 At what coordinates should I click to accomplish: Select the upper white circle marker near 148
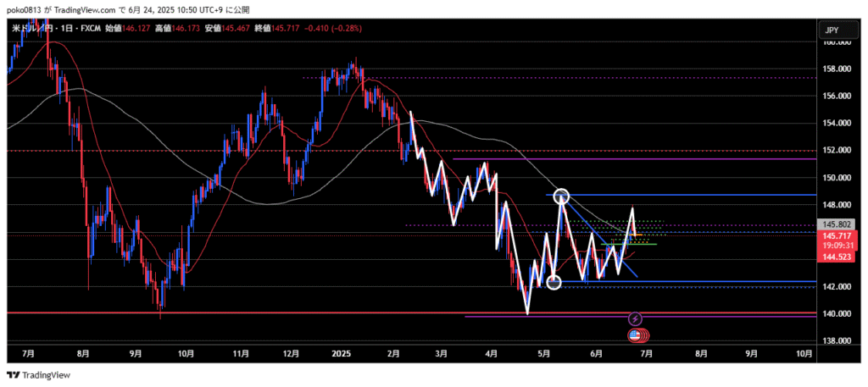point(561,196)
